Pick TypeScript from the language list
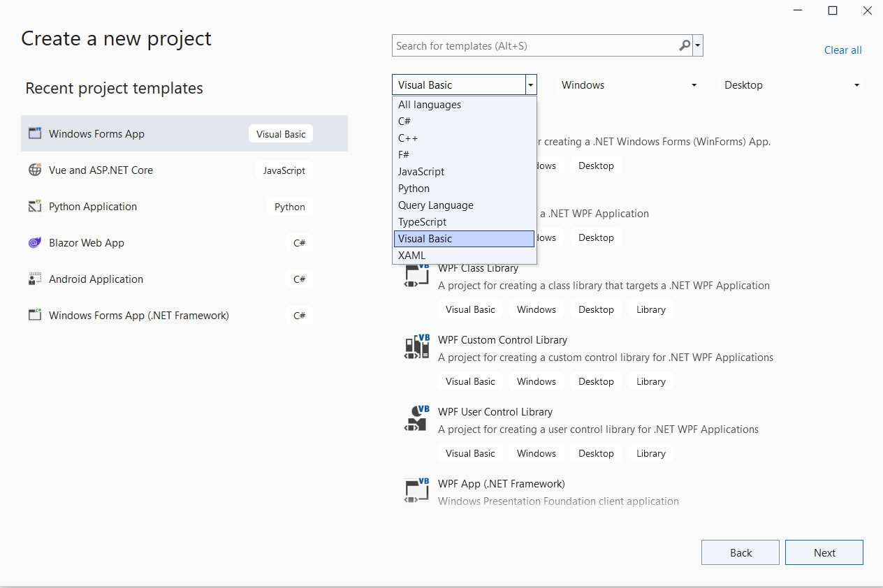The width and height of the screenshot is (883, 588). [x=422, y=222]
